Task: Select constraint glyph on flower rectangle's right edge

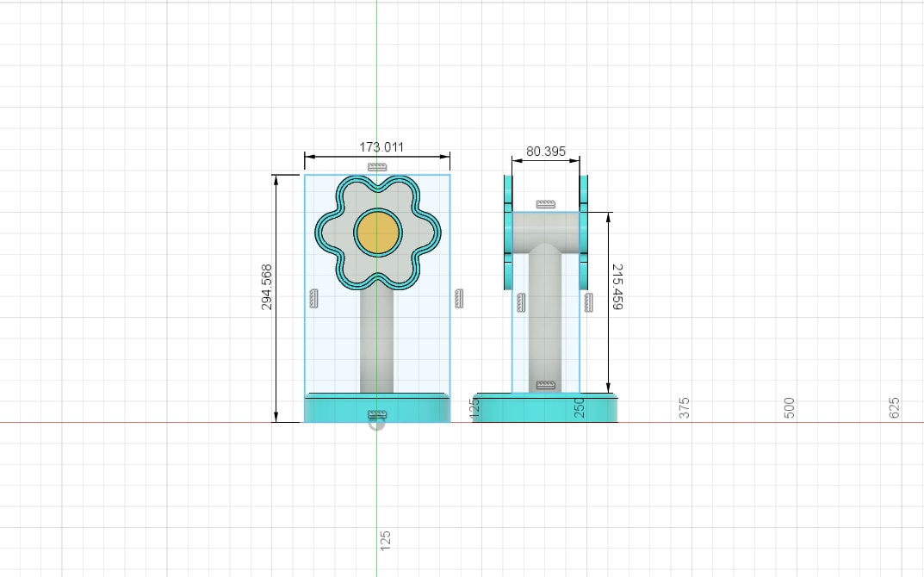Action: (x=459, y=298)
